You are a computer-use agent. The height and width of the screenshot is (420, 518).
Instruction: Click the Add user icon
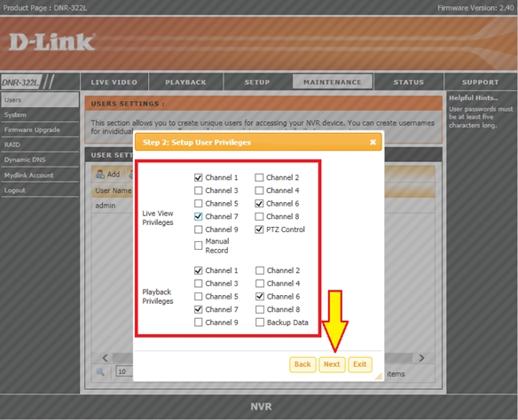point(99,175)
